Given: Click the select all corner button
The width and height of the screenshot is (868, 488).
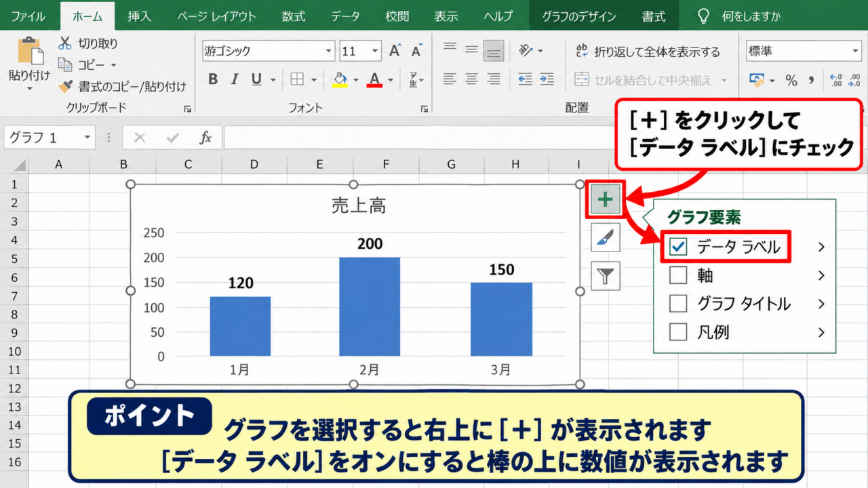Looking at the screenshot, I should click(16, 165).
